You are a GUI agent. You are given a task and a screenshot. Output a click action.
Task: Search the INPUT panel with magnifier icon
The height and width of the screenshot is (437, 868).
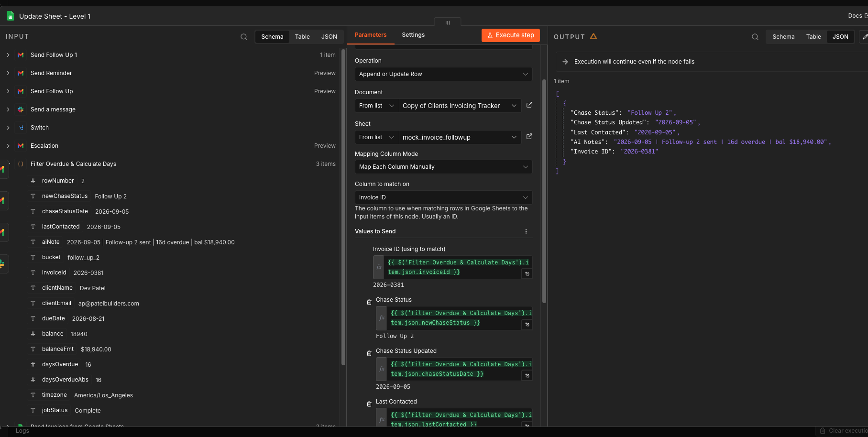click(244, 37)
